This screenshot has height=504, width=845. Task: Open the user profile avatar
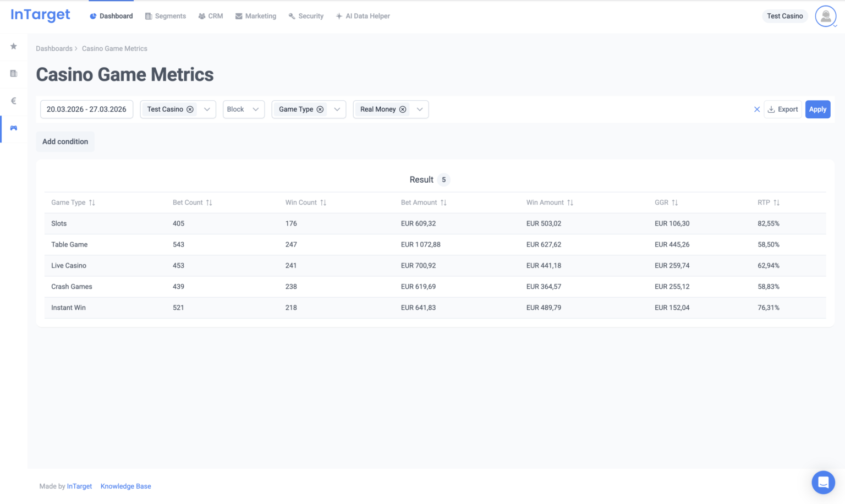(x=825, y=17)
